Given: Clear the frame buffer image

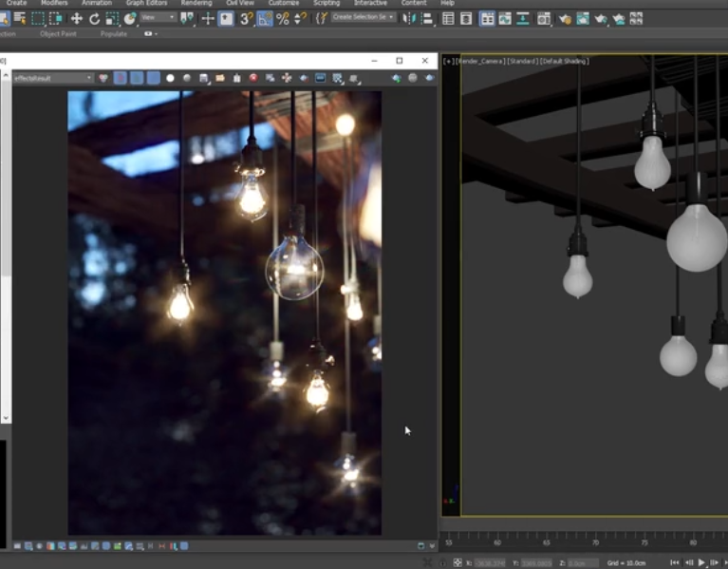Looking at the screenshot, I should coord(236,78).
